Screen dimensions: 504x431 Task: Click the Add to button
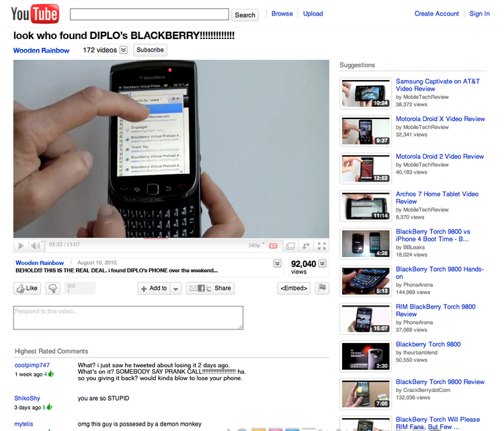pyautogui.click(x=155, y=288)
